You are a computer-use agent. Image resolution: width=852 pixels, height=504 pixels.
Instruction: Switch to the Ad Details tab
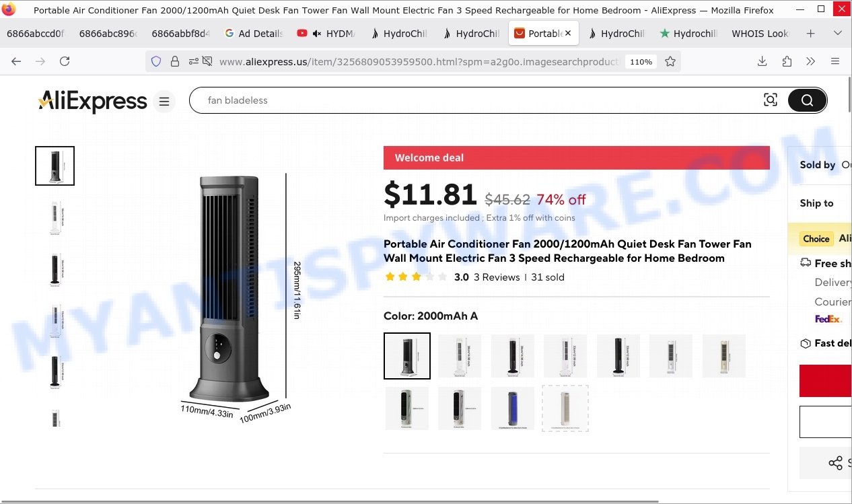[253, 34]
